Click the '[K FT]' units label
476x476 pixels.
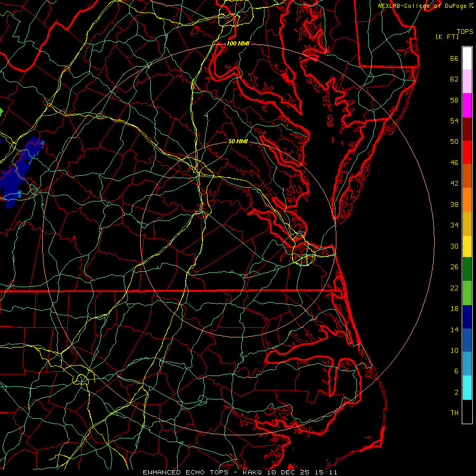click(x=447, y=36)
